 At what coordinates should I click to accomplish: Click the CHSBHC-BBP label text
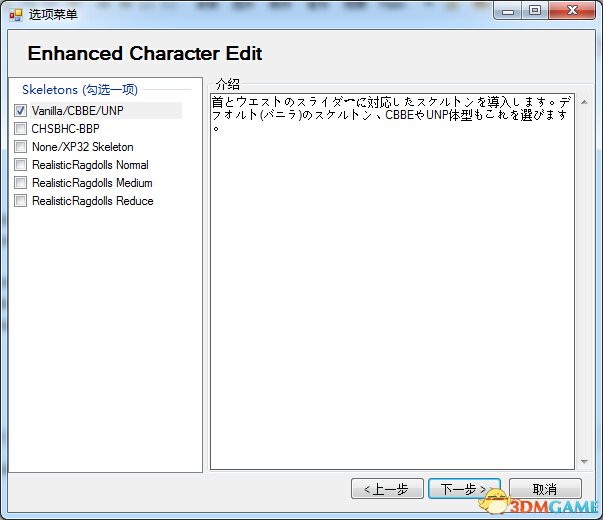pos(65,128)
